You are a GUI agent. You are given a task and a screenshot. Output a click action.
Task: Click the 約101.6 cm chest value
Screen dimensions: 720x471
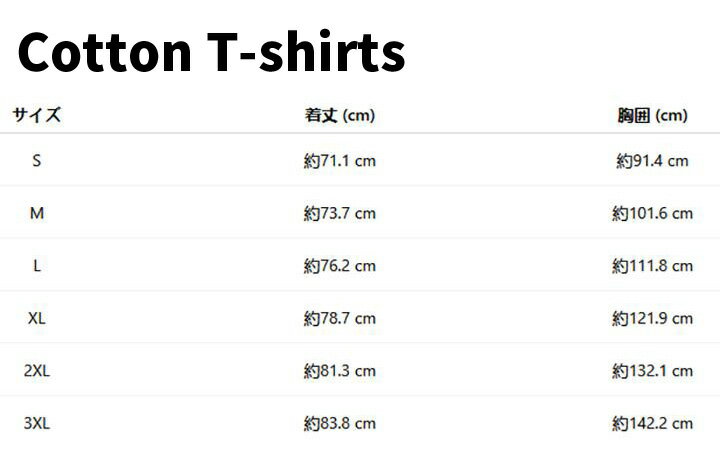652,213
